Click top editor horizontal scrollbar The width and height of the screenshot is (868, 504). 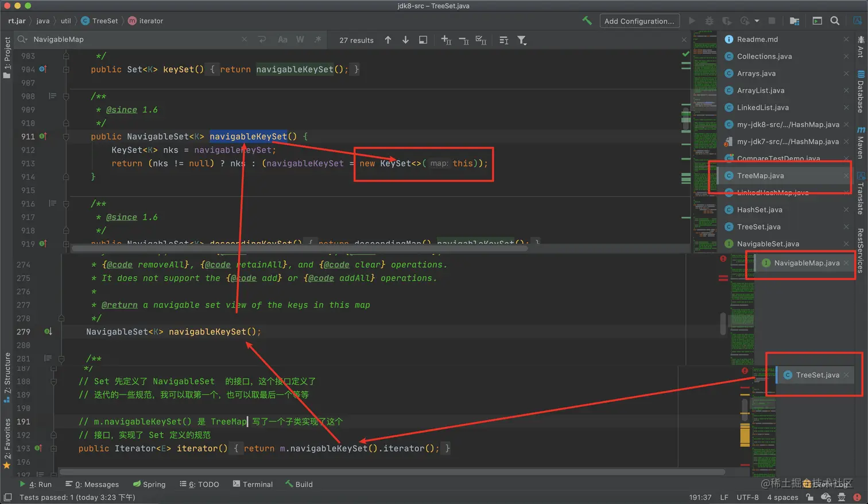(299, 249)
